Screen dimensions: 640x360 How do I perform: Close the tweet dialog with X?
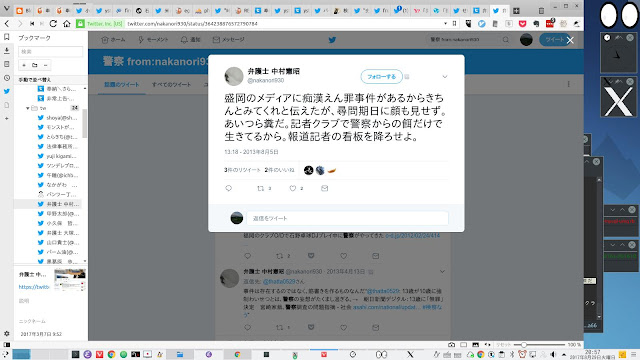pos(570,40)
